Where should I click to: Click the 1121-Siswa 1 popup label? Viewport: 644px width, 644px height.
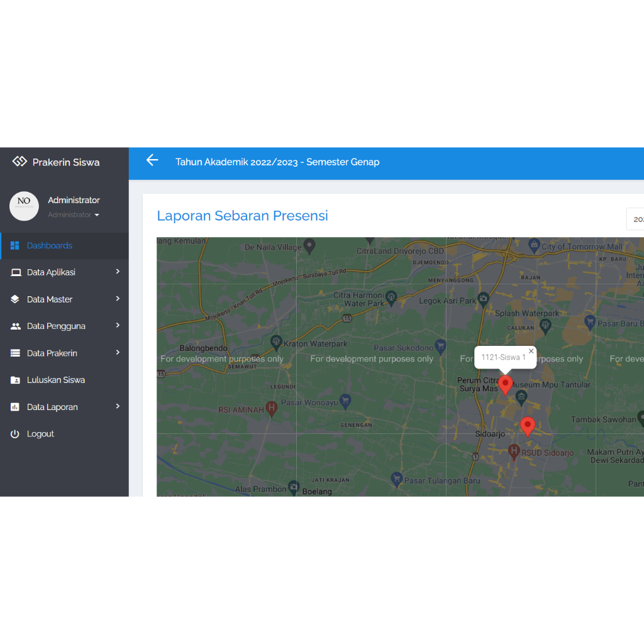click(x=503, y=357)
